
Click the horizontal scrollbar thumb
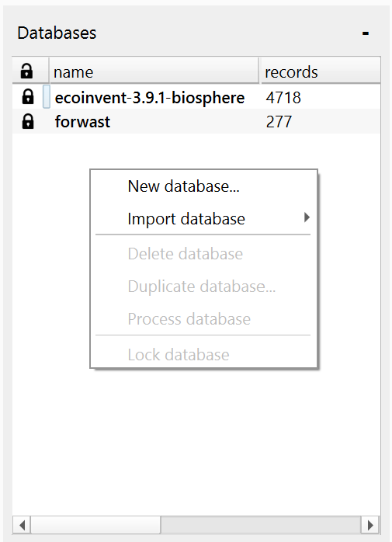tap(95, 526)
